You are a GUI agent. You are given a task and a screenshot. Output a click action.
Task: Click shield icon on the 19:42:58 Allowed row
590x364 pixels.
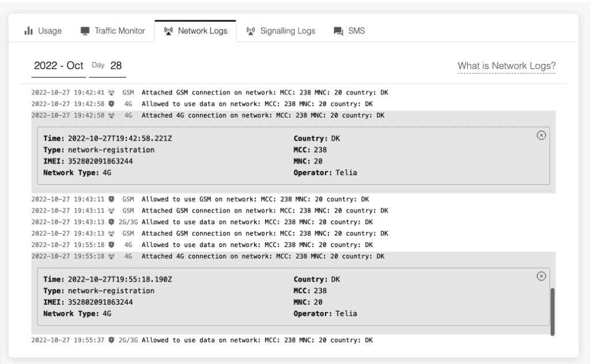(111, 104)
